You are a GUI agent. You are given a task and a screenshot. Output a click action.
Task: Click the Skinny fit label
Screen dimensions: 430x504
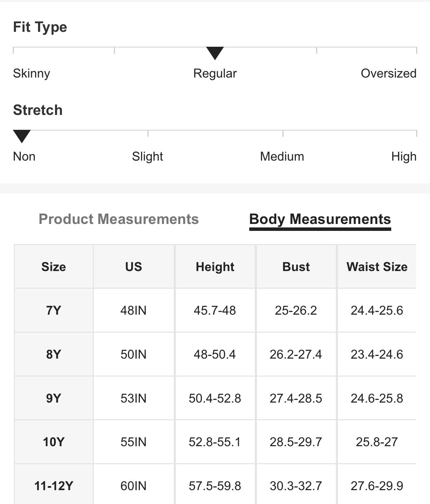tap(32, 73)
